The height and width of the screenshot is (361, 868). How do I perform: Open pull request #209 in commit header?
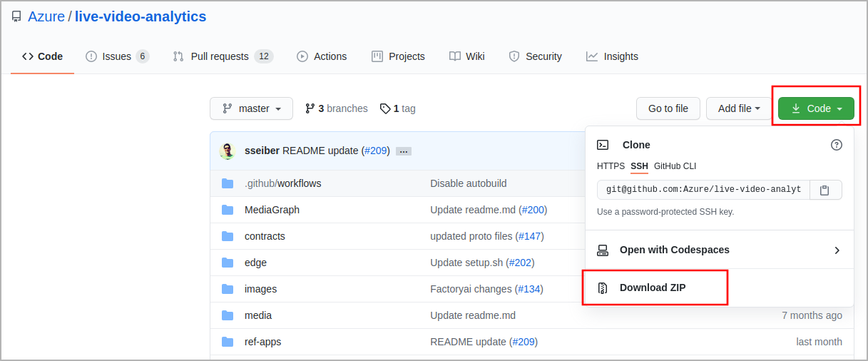pyautogui.click(x=375, y=151)
